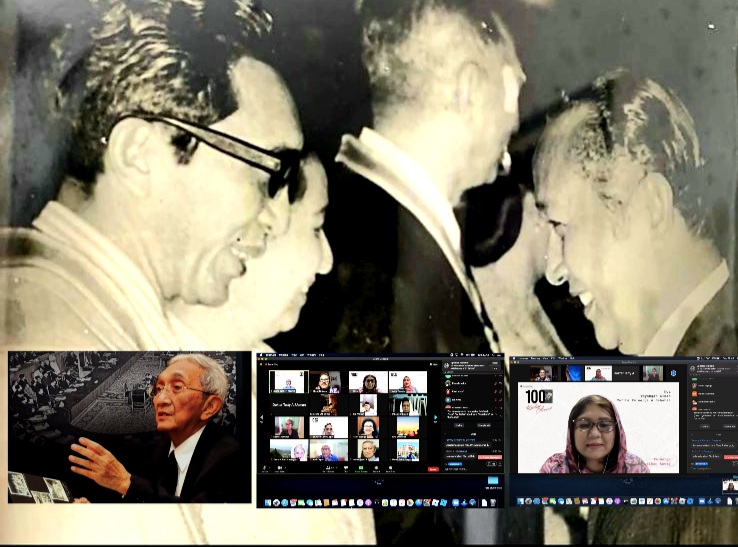Click the red End button in gallery window toolbar
Screen dimensions: 738x547
coord(433,469)
